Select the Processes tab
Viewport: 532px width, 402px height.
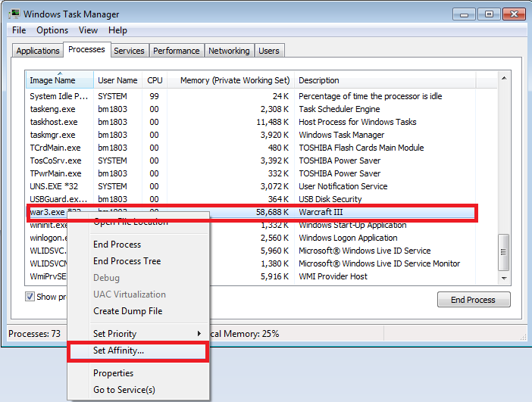coord(86,49)
